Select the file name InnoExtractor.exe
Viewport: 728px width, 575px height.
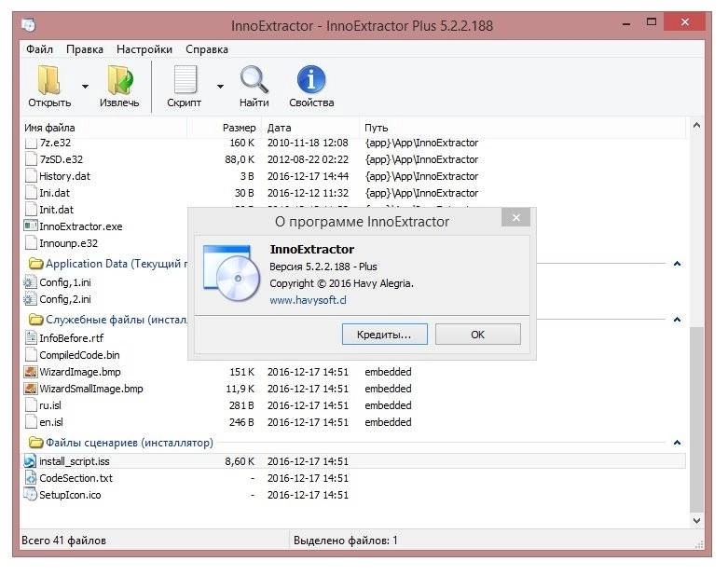81,226
